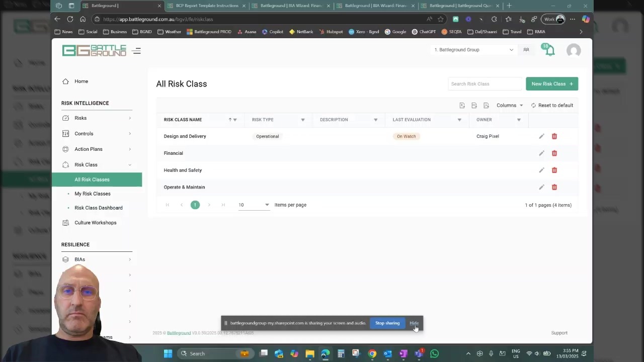Edit the Design and Delivery row
Screen dimensions: 644x362
(x=541, y=136)
